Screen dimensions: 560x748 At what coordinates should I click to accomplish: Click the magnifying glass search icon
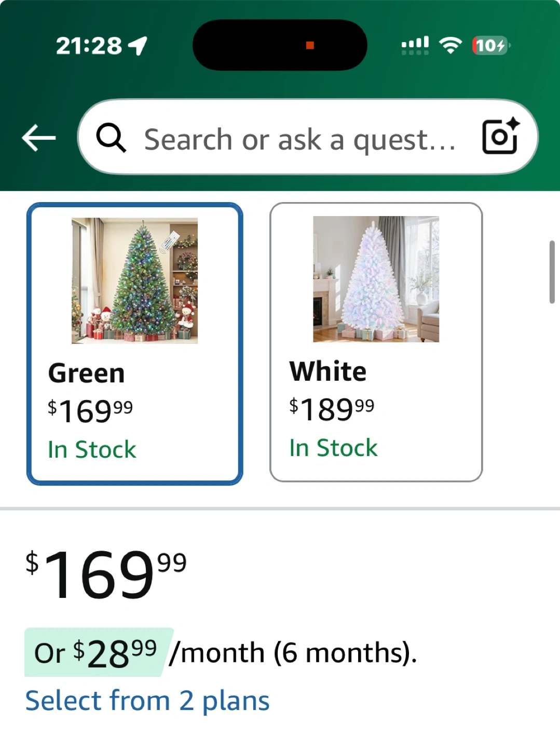pyautogui.click(x=111, y=138)
